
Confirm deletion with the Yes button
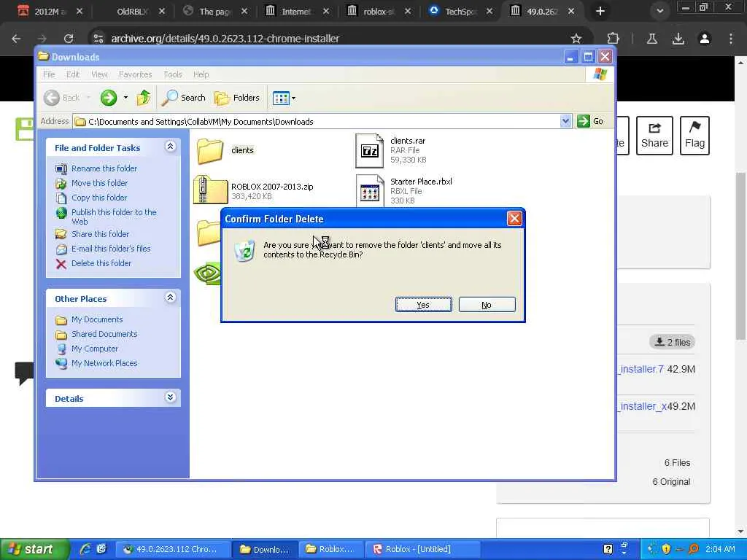(423, 305)
